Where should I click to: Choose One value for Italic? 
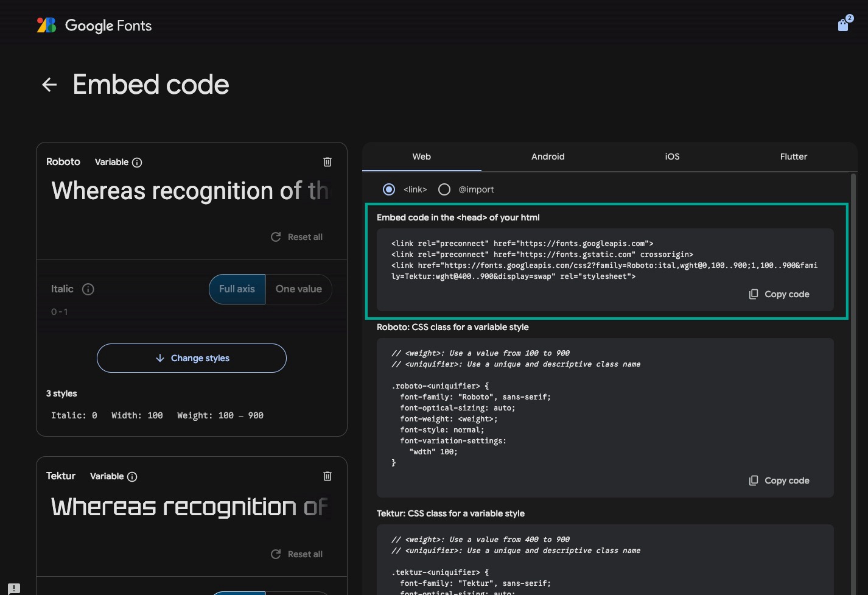click(298, 289)
